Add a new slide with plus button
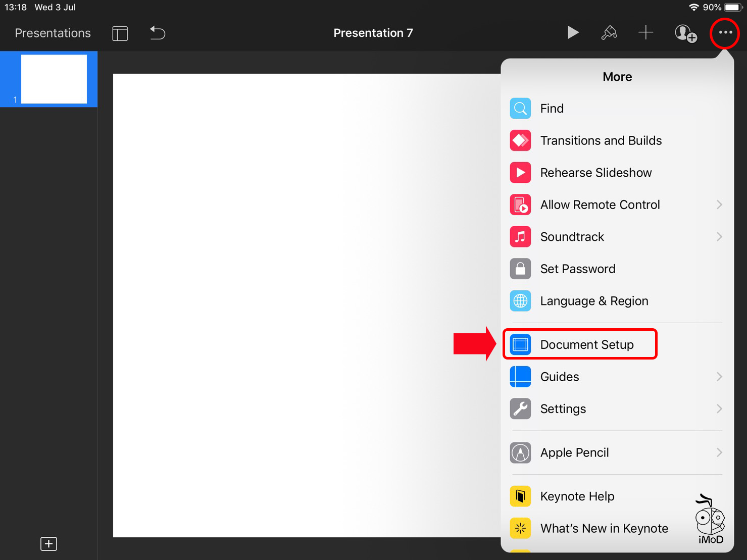747x560 pixels. (48, 544)
